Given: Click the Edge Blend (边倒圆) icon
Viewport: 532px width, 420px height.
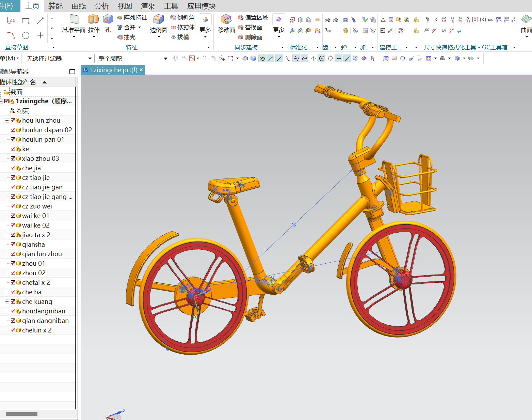Looking at the screenshot, I should point(159,19).
